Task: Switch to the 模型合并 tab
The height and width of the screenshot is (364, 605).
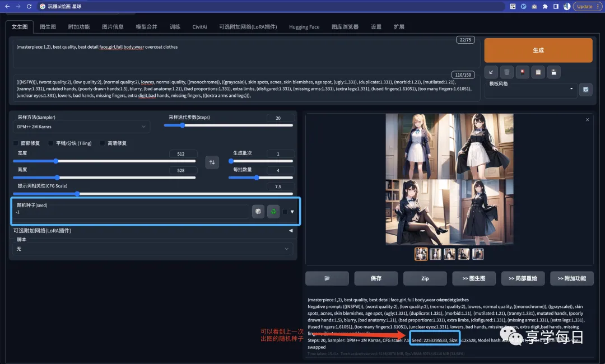Action: click(147, 27)
